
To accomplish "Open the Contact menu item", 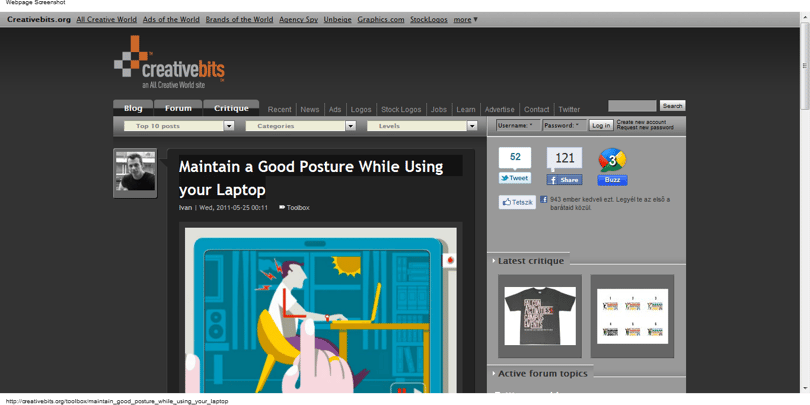I will pyautogui.click(x=537, y=110).
